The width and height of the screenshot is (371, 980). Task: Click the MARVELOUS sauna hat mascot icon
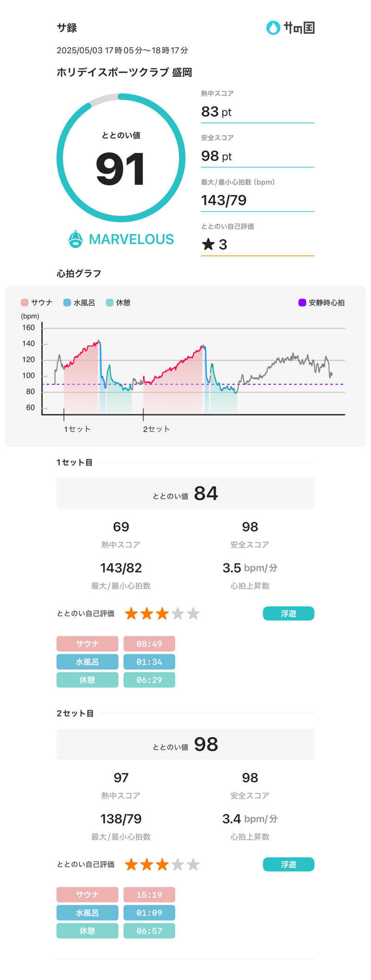(x=76, y=239)
